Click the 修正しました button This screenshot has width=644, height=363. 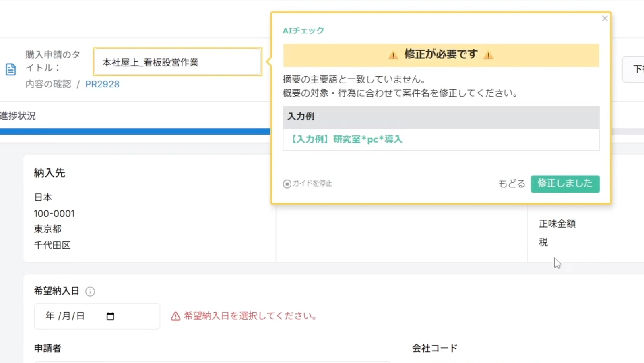click(565, 184)
